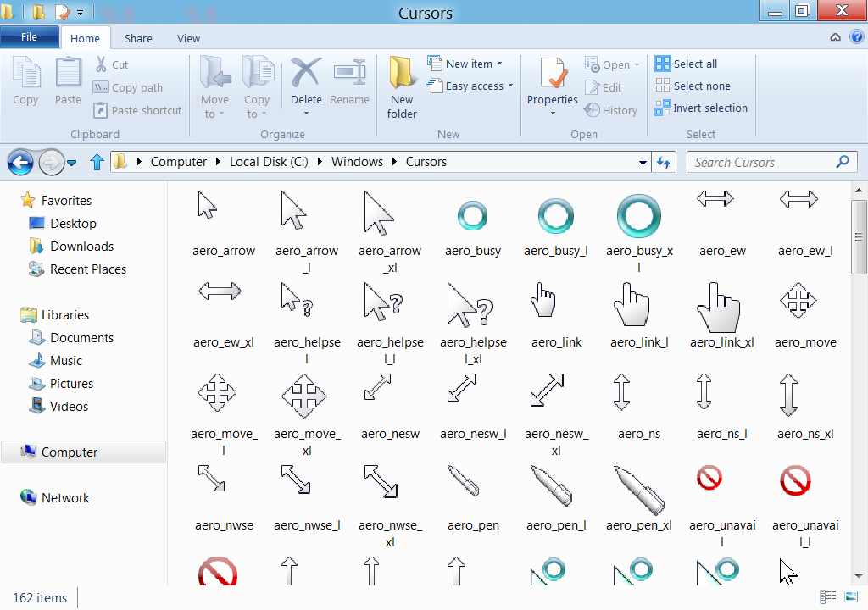Click the Edit icon in Open group
Screen dimensions: 868x610
pyautogui.click(x=593, y=87)
